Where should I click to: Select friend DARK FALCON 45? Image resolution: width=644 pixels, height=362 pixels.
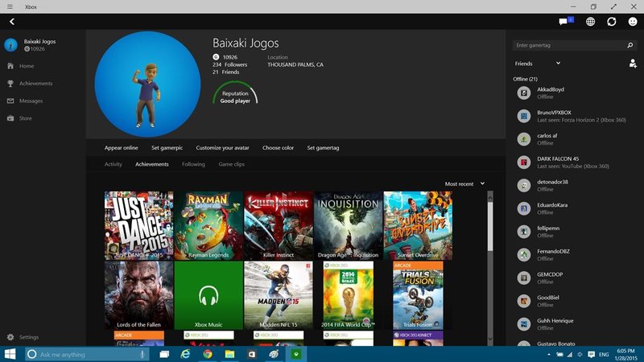click(575, 162)
